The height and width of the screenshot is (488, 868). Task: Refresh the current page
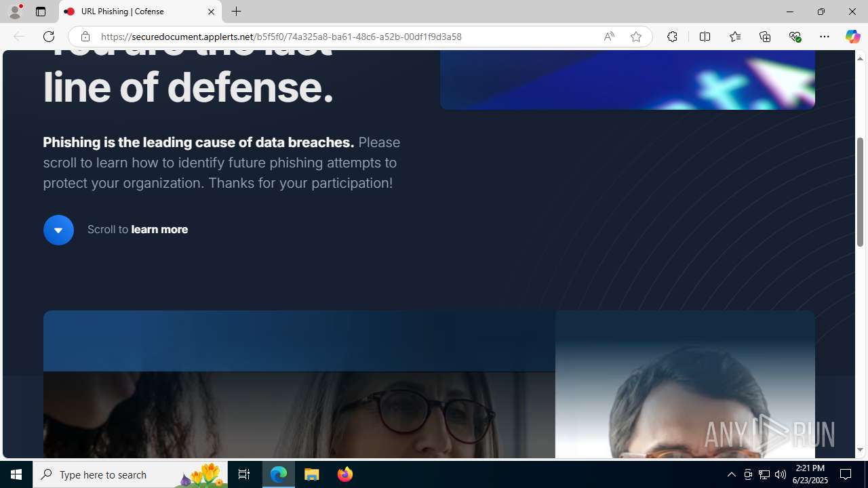coord(49,37)
